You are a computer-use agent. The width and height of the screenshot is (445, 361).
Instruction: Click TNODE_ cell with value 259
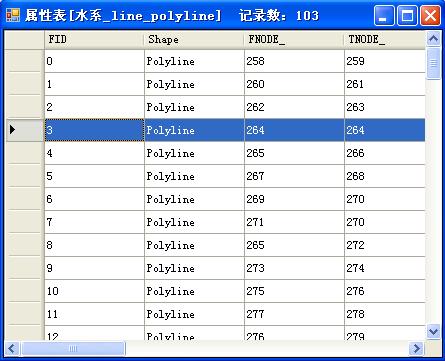[x=385, y=61]
